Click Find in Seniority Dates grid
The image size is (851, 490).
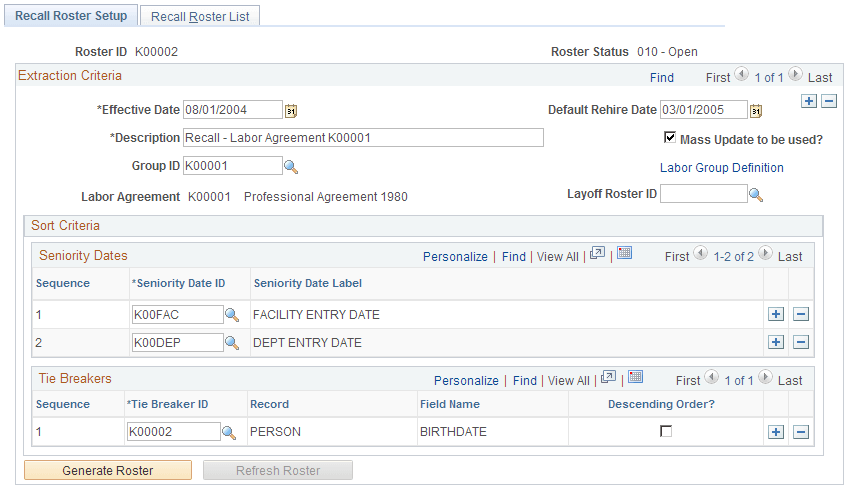coord(513,257)
